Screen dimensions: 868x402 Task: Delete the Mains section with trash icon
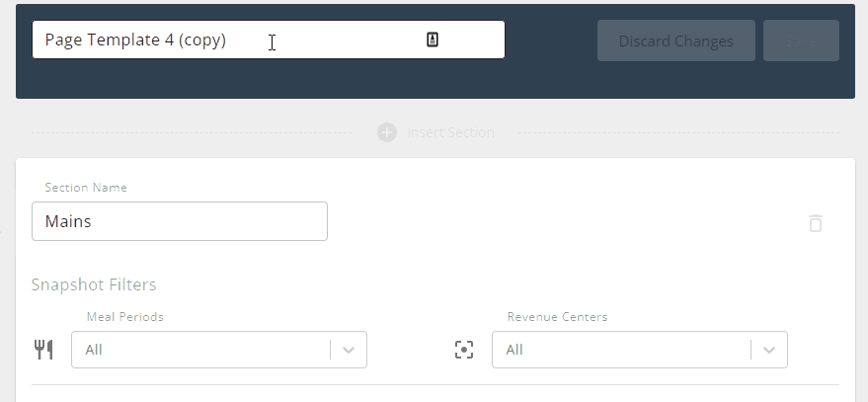pos(816,223)
